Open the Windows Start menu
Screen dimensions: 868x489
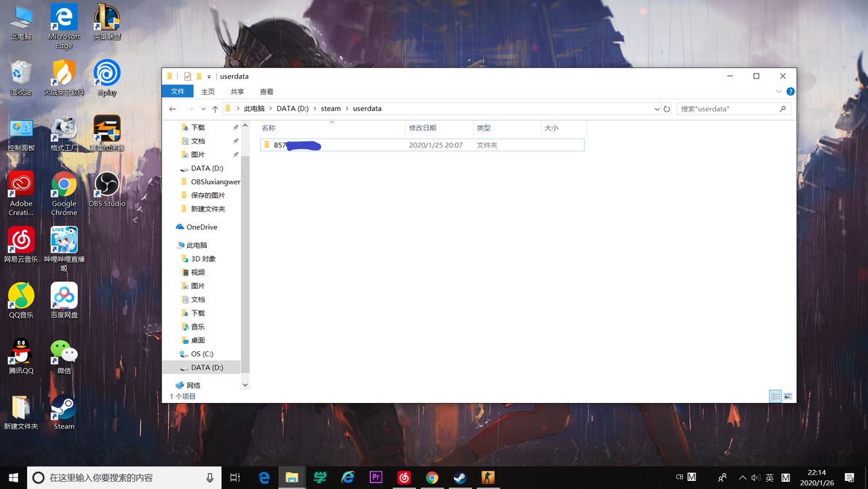coord(13,477)
